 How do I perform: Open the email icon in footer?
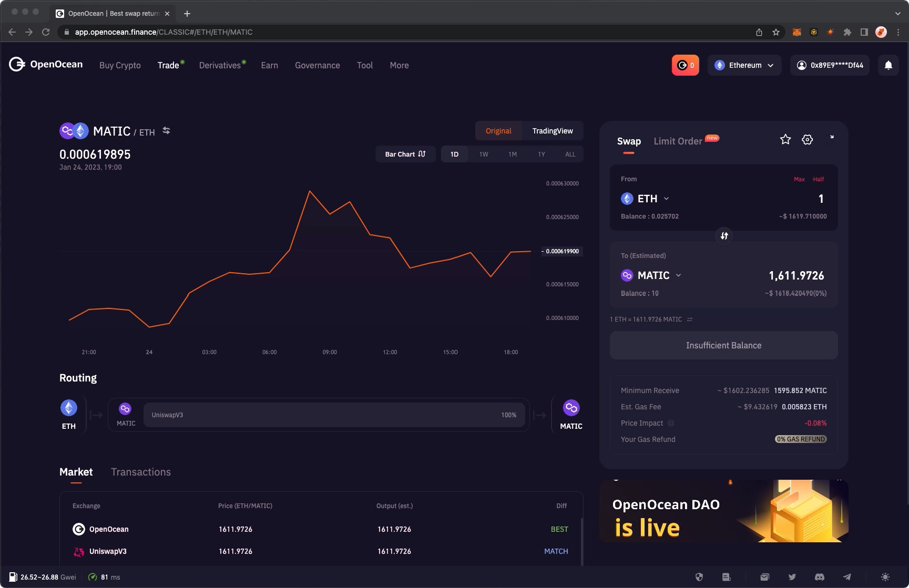coord(765,577)
